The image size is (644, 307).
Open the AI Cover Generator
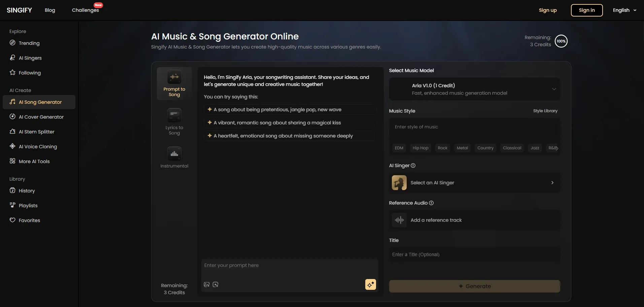(41, 117)
